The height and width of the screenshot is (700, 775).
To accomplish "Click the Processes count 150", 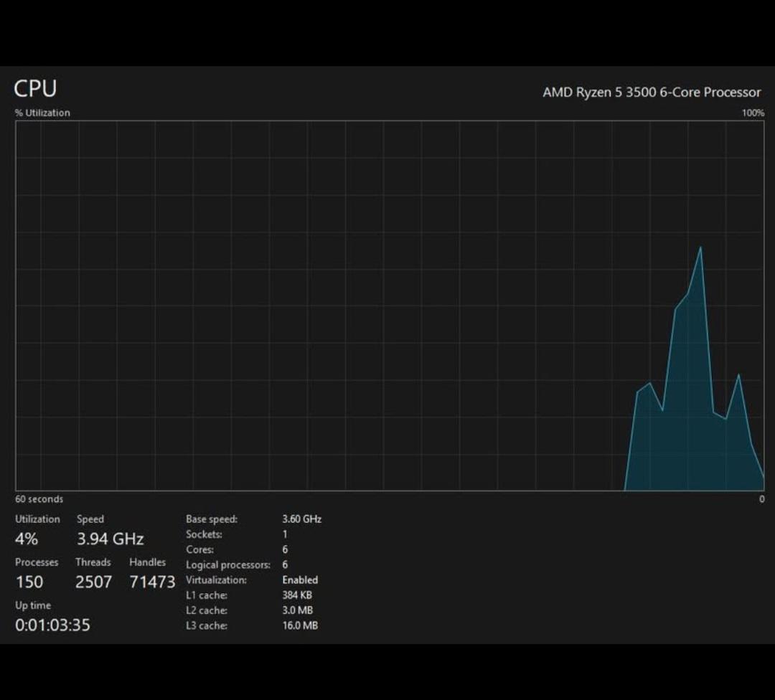I will (x=29, y=582).
